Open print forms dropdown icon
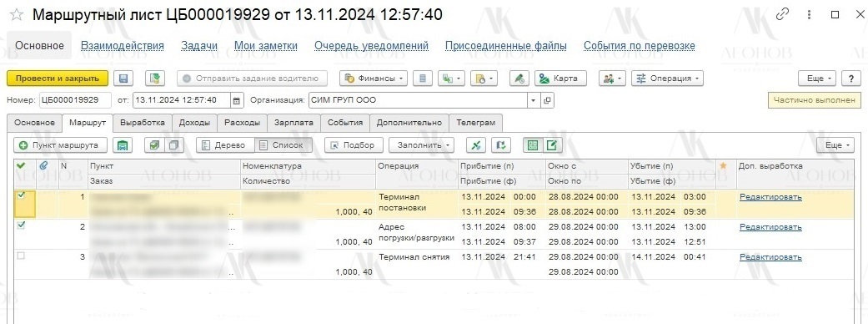Viewport: 868px width, 324px height. 484,78
